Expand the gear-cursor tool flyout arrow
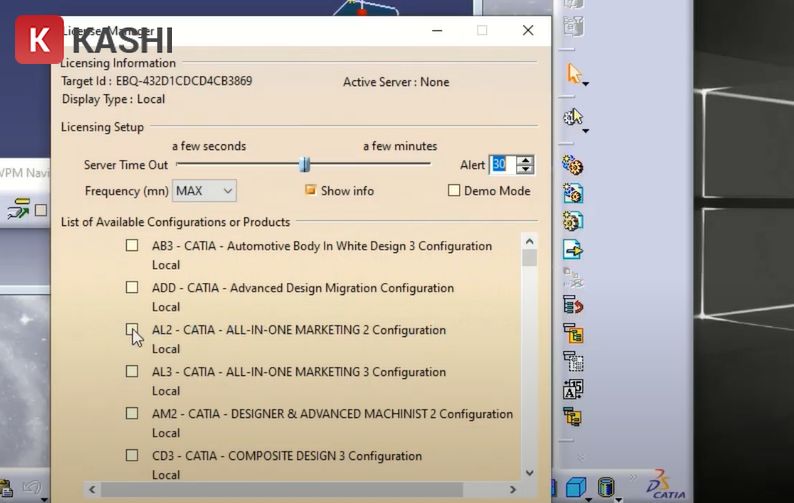Image resolution: width=794 pixels, height=503 pixels. [x=585, y=131]
